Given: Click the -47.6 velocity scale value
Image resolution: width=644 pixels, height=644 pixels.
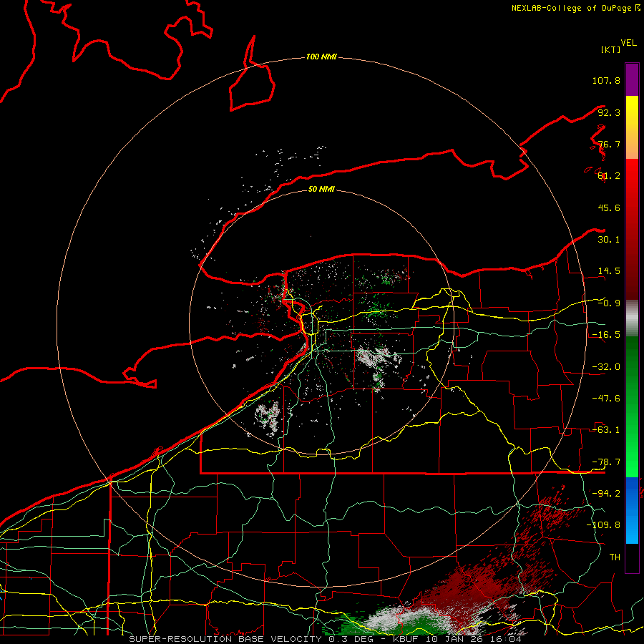Looking at the screenshot, I should point(606,399).
